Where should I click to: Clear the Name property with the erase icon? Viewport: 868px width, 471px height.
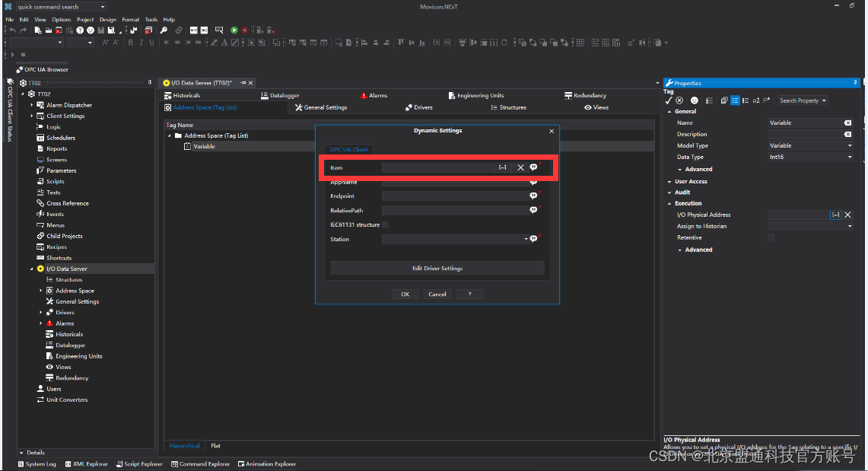click(x=847, y=123)
